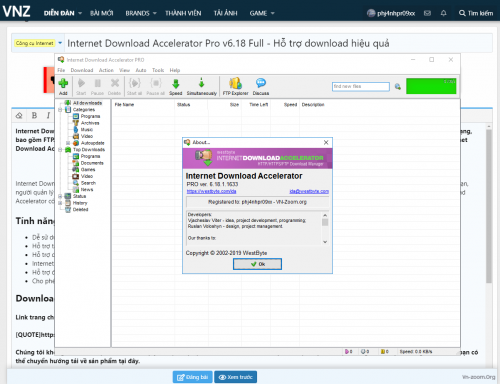Image resolution: width=500 pixels, height=384 pixels.
Task: Open TẢI ẢNH in the navigation
Action: pos(225,13)
